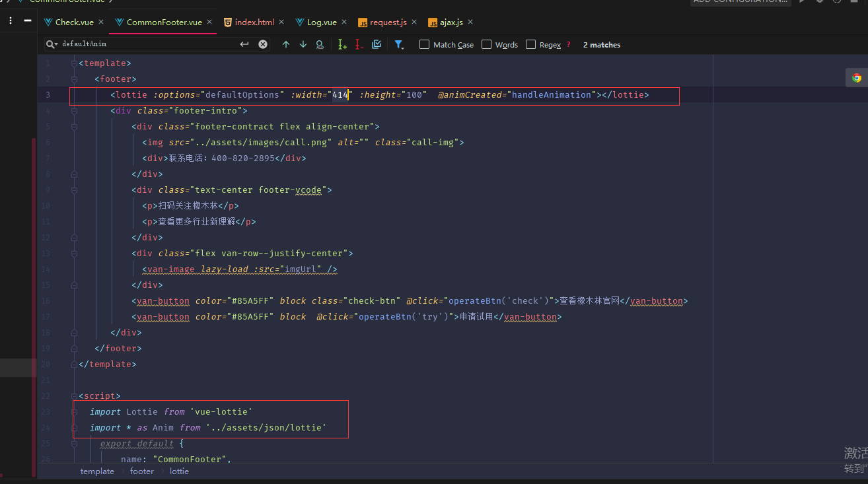868x484 pixels.
Task: Go to the next occurrence with the down arrow
Action: point(303,44)
